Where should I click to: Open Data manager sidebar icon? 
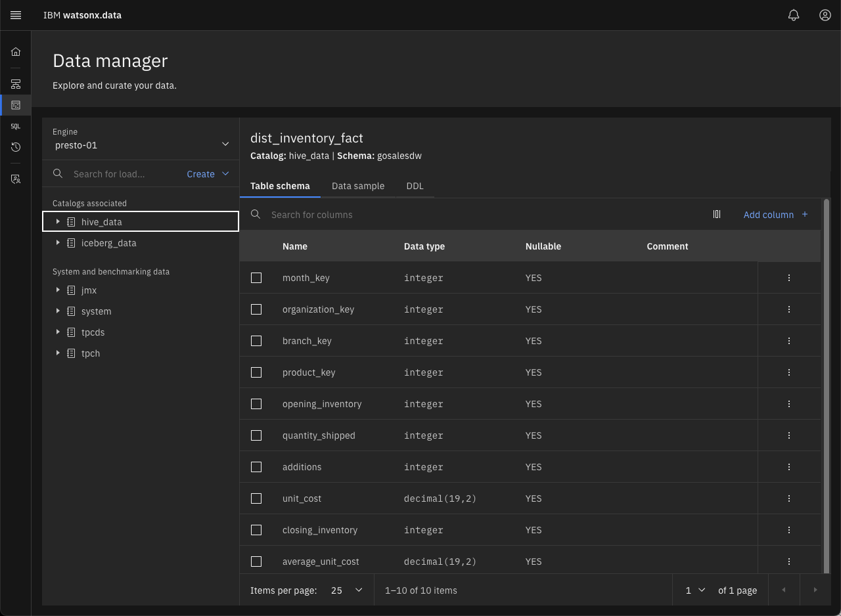tap(16, 105)
